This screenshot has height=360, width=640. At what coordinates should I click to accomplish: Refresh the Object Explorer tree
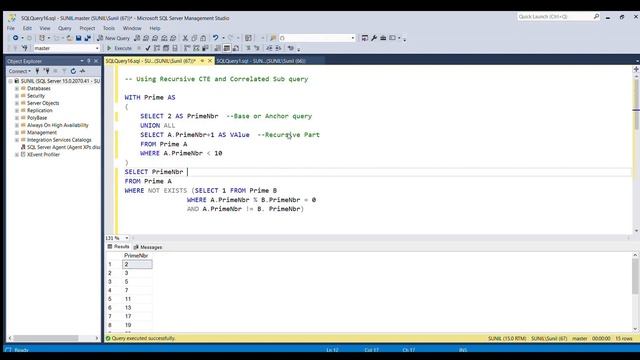[73, 71]
